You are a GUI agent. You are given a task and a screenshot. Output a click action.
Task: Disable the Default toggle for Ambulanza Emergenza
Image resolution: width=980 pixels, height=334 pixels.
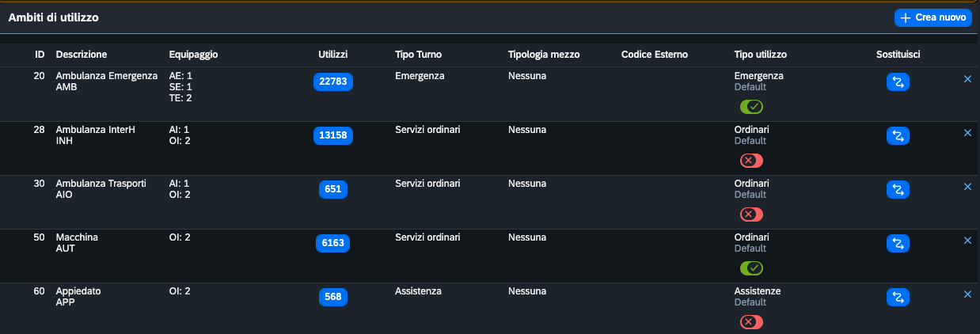pyautogui.click(x=751, y=106)
